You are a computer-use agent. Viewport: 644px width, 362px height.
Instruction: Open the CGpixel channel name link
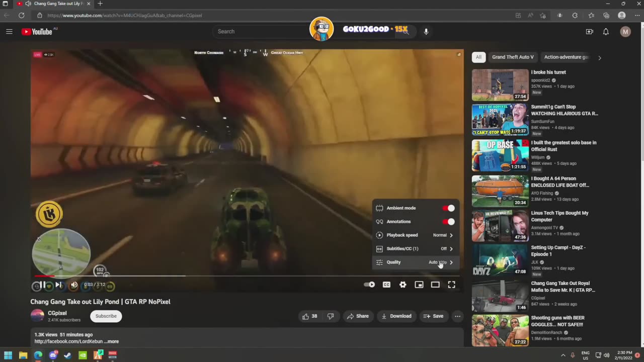pos(57,313)
